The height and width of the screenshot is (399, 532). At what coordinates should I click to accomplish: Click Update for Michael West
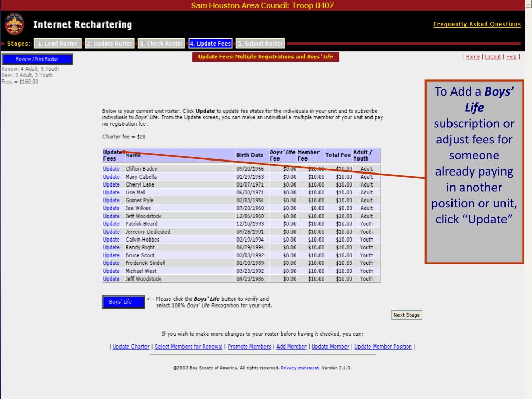(111, 271)
